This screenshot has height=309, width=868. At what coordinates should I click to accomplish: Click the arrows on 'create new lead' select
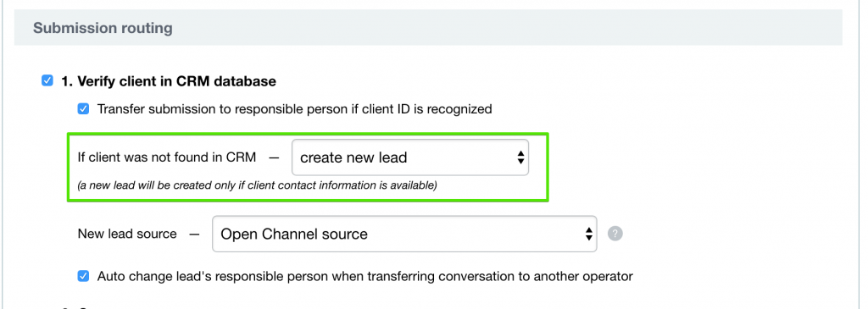(520, 157)
